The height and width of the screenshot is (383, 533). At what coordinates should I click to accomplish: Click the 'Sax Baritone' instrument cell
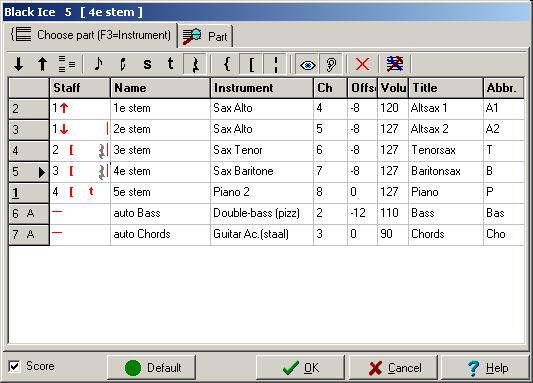262,171
